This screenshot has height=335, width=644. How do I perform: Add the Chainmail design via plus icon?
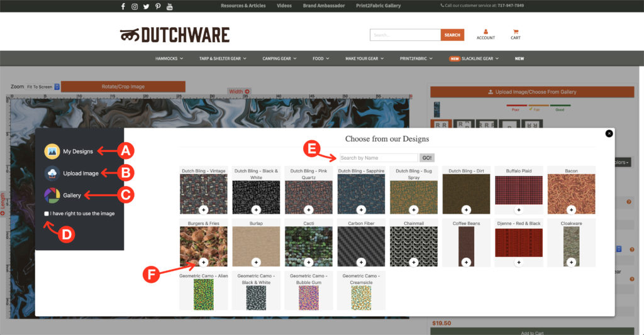[414, 262]
